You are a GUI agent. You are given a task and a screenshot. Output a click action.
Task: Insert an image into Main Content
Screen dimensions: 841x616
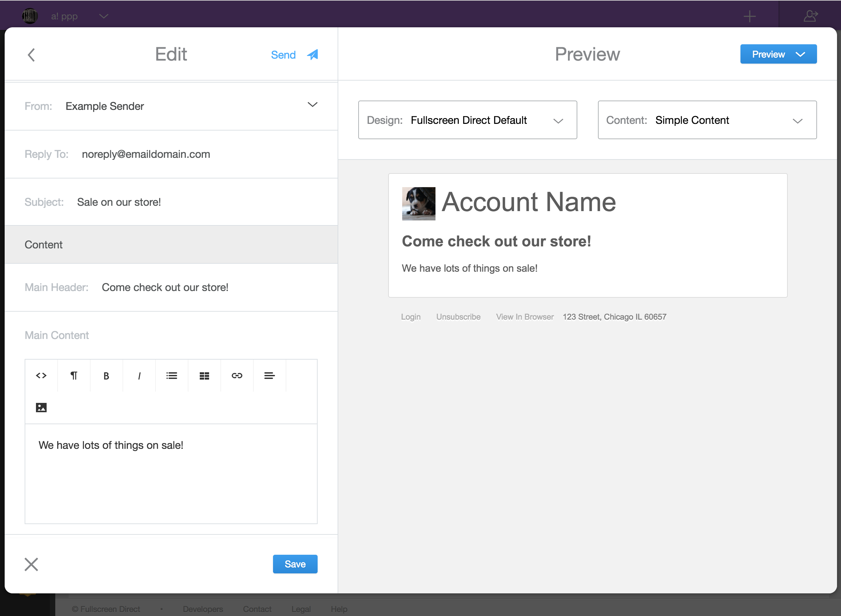[41, 407]
